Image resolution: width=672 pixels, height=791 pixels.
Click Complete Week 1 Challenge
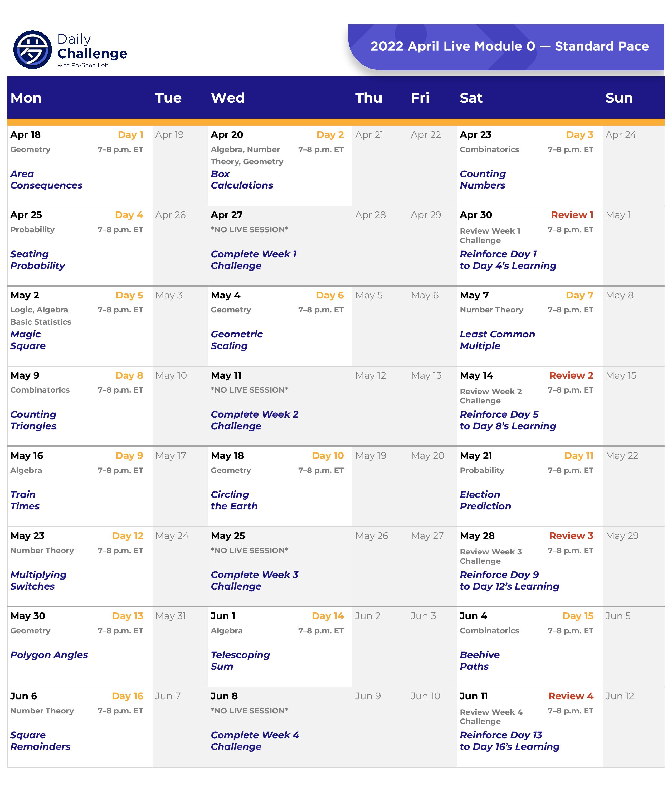pyautogui.click(x=253, y=260)
